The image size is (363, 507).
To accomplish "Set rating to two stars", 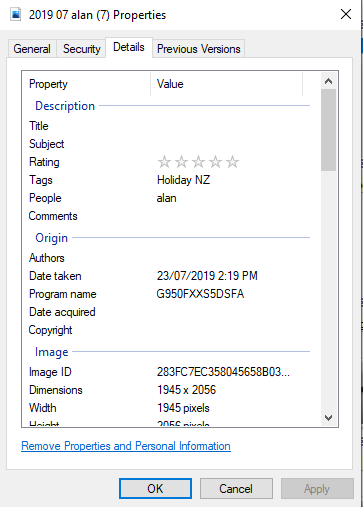I will (x=181, y=162).
